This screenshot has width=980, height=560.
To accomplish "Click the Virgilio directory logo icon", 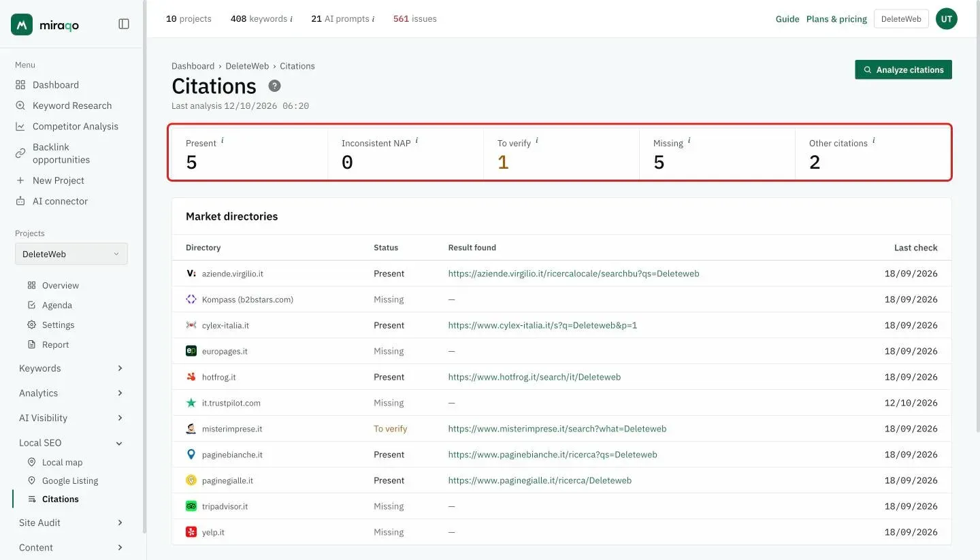I will click(191, 274).
